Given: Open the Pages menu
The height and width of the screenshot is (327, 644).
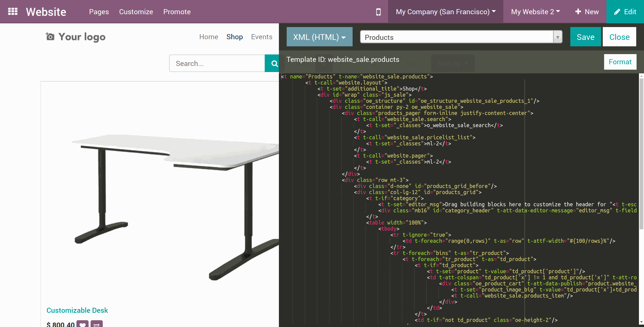Looking at the screenshot, I should (x=99, y=12).
